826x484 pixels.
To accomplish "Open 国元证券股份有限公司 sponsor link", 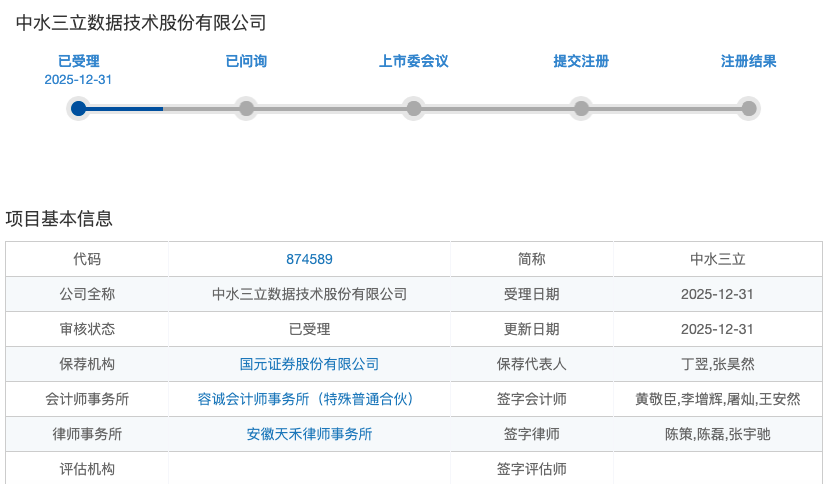I will pos(309,364).
